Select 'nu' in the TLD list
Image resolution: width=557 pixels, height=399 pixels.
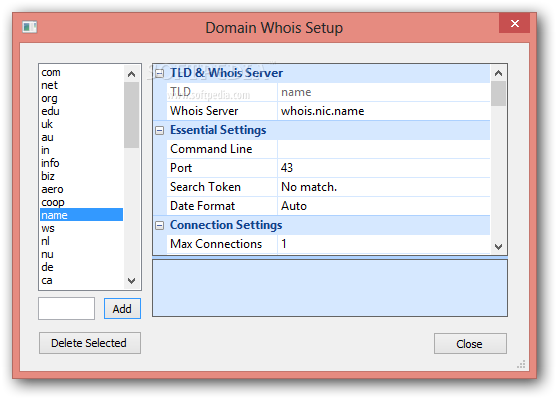81,254
